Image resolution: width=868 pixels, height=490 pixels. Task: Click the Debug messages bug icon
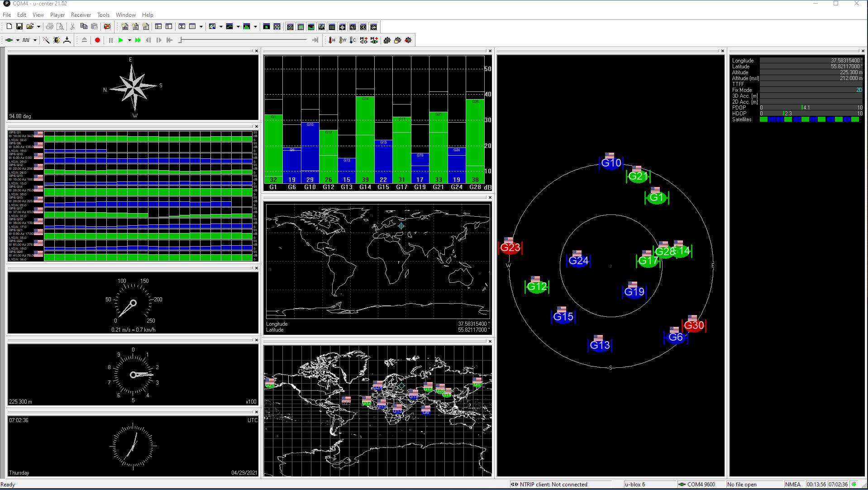pos(57,40)
